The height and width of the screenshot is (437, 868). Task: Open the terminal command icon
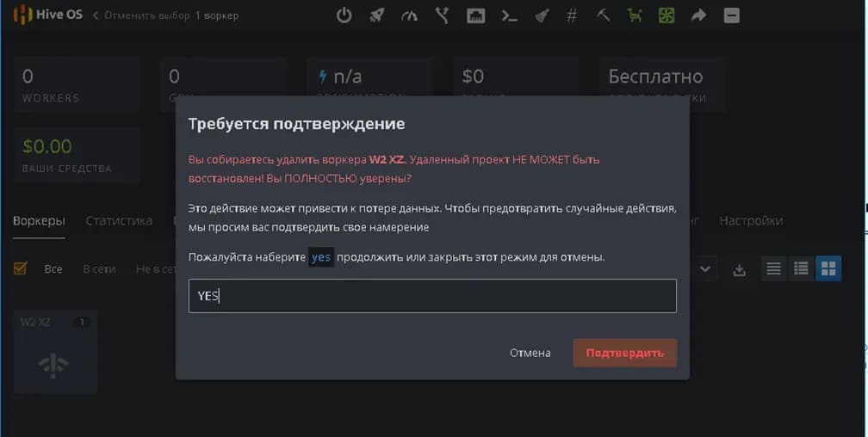[509, 16]
